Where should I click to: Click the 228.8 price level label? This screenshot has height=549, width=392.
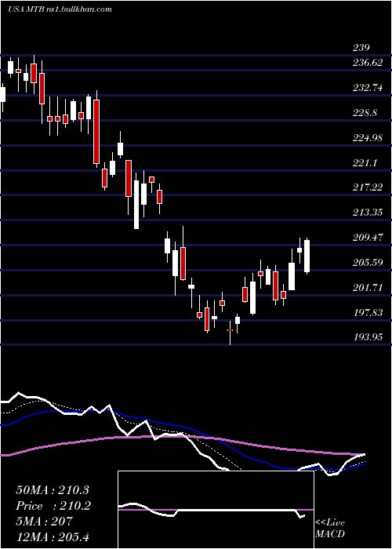364,113
